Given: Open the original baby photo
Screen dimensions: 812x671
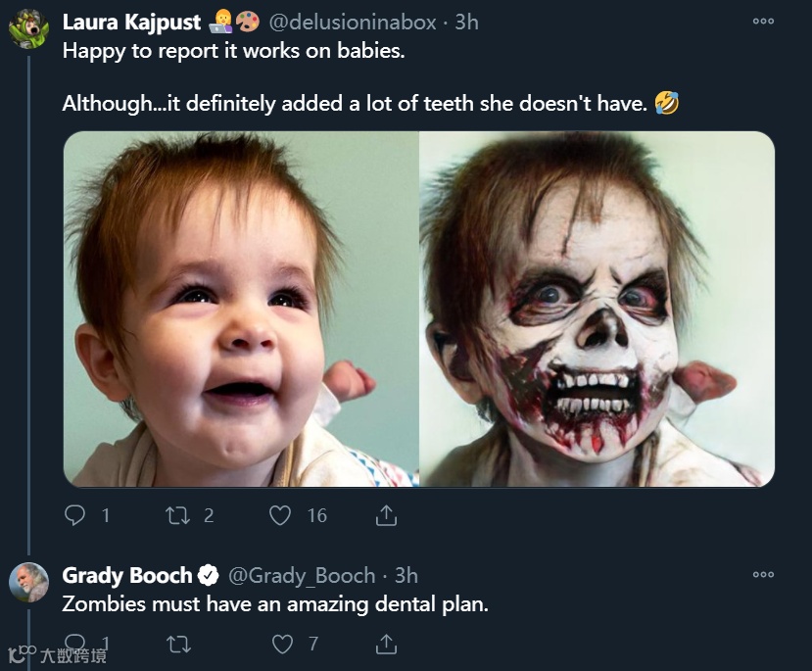Looking at the screenshot, I should click(x=241, y=309).
